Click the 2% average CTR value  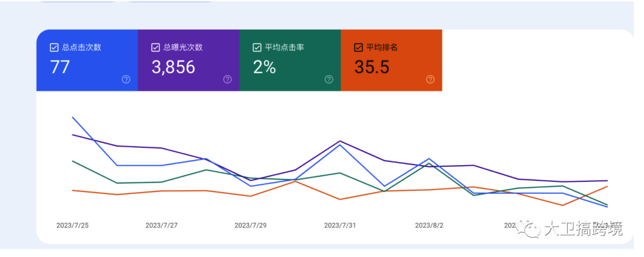pyautogui.click(x=264, y=67)
